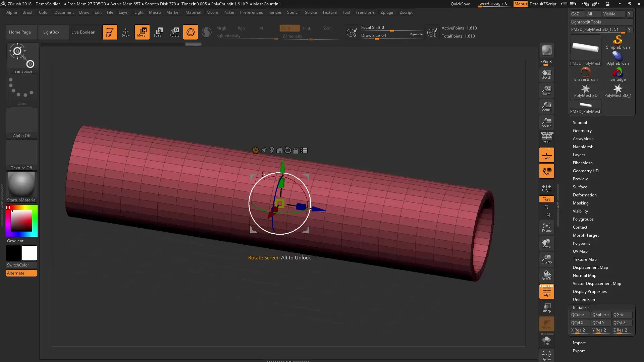
Task: Select the AlphaBrush tool
Action: [618, 58]
